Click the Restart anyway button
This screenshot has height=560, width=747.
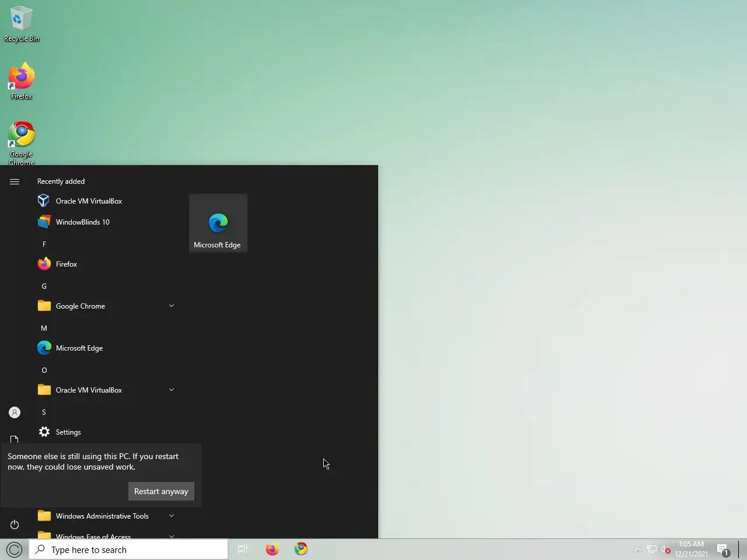161,491
